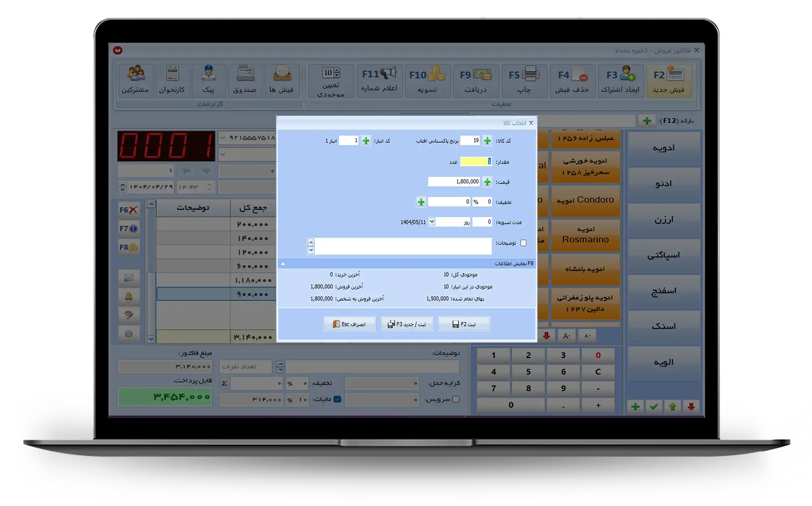The image size is (812, 506).
Task: Select the ادویه Rosmarino product button
Action: [585, 235]
